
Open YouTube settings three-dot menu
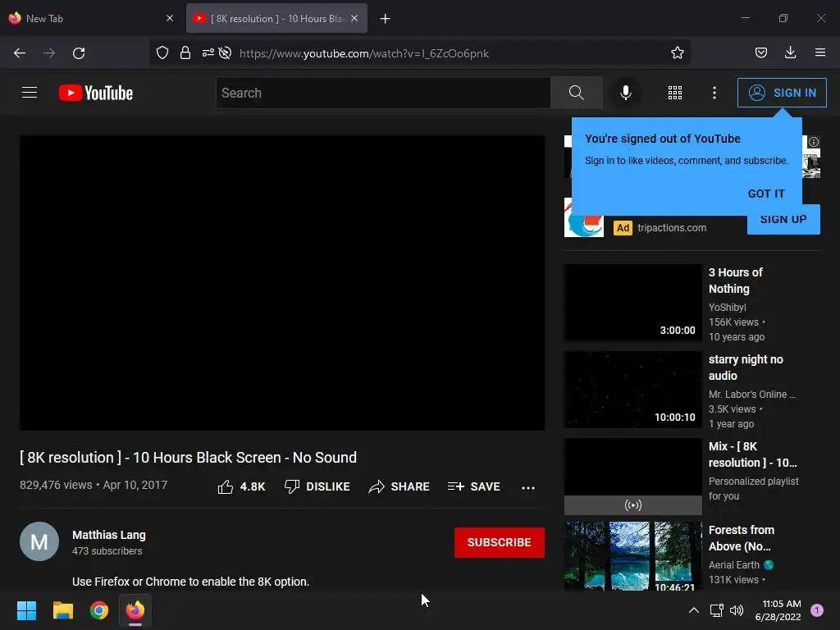tap(714, 93)
